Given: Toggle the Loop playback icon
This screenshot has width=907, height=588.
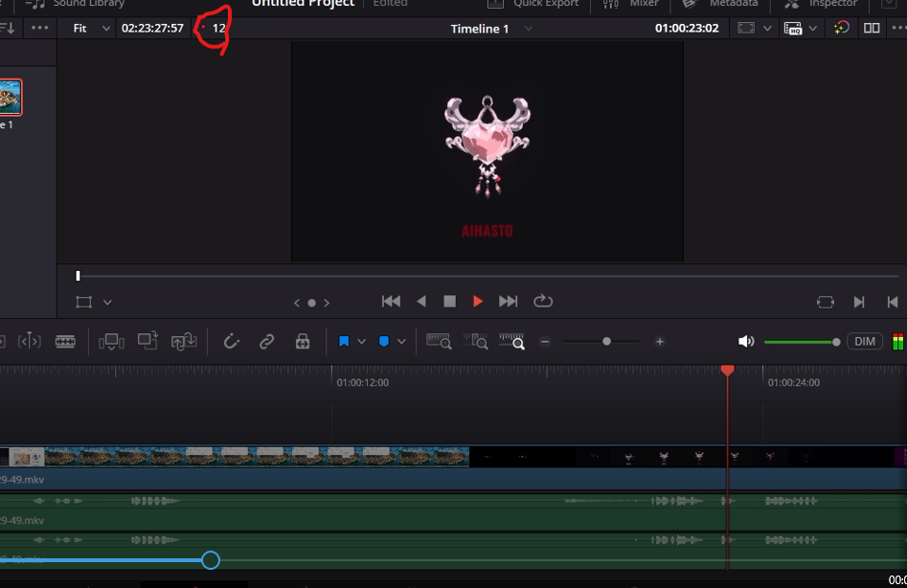Looking at the screenshot, I should (543, 302).
